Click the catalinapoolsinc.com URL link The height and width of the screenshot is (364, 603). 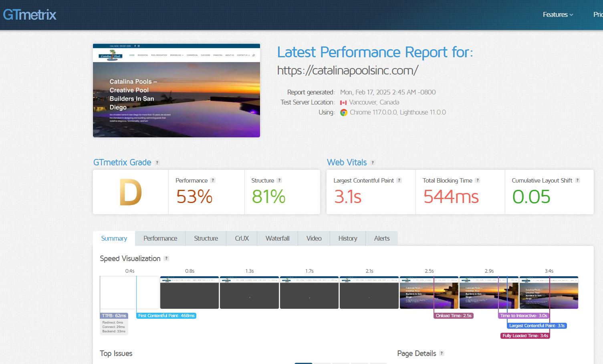click(x=348, y=70)
